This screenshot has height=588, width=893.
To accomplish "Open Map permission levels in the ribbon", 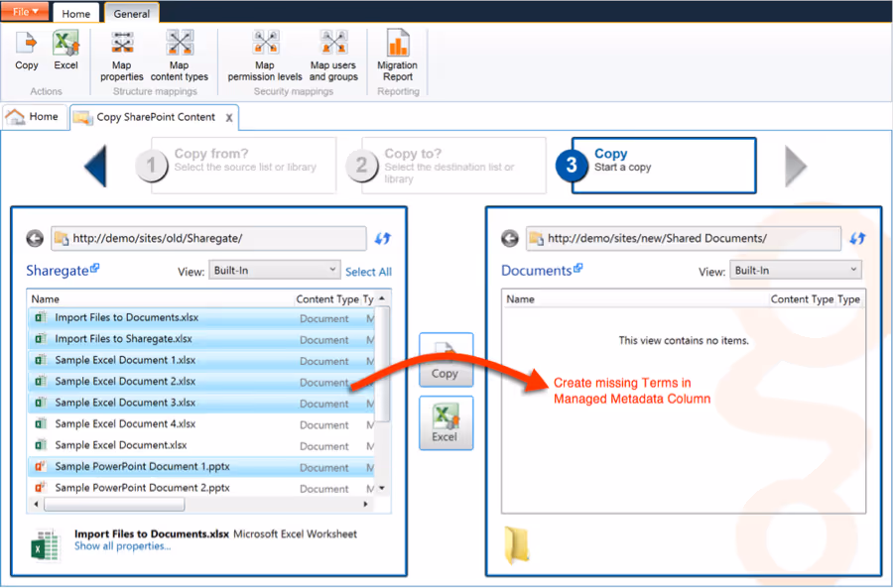I will pos(265,57).
